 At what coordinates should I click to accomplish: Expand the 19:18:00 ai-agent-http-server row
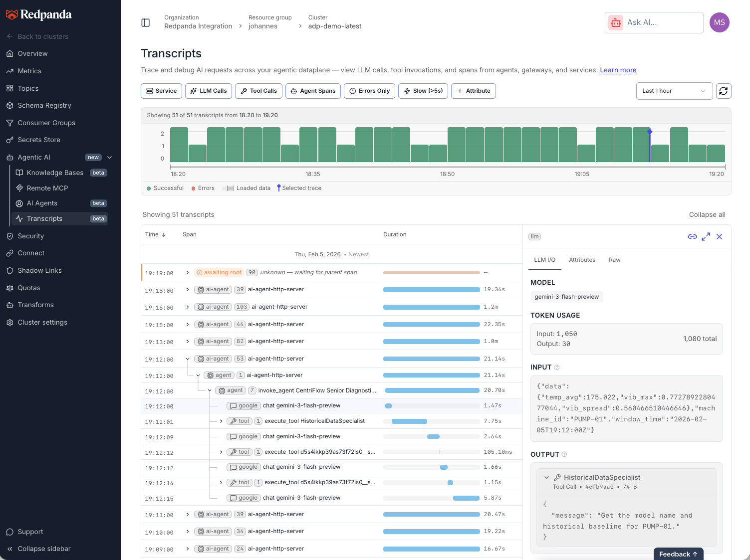click(188, 290)
